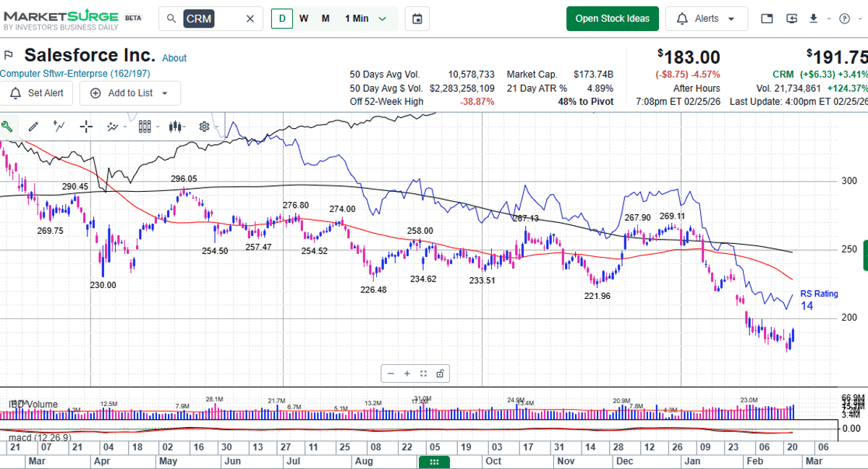Open the pattern recognition sparkle icon
The image size is (868, 469).
click(111, 126)
